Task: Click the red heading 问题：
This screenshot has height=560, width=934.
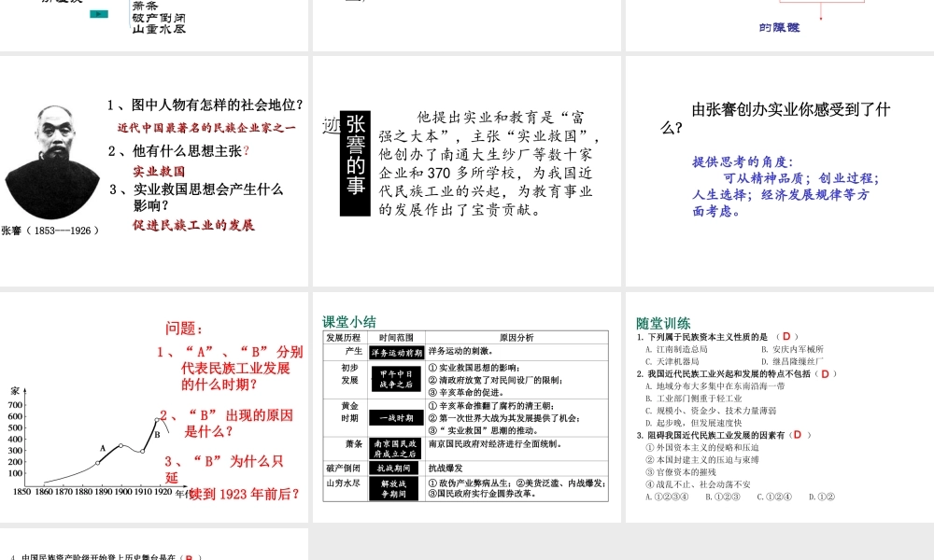Action: coord(184,329)
